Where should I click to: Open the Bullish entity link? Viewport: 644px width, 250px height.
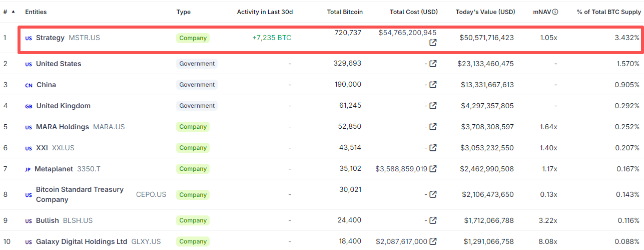48,220
